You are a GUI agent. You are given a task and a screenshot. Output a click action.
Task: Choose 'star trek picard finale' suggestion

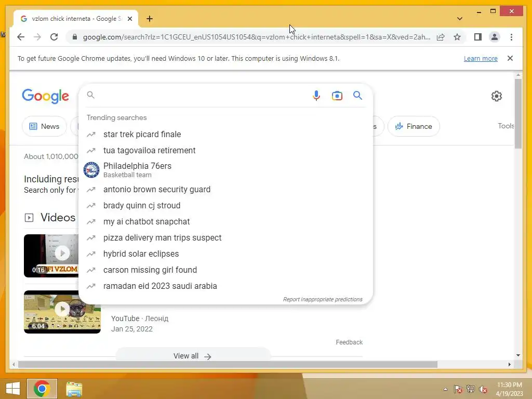pyautogui.click(x=225, y=135)
